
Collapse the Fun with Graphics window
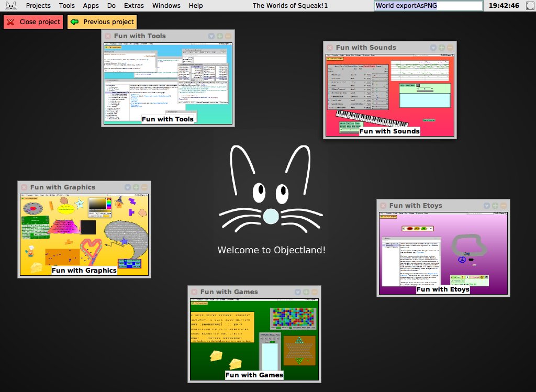(144, 187)
